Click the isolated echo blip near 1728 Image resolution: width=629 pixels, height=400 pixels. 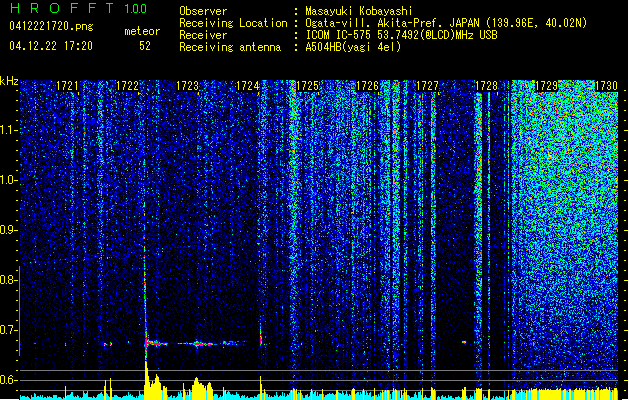click(464, 342)
